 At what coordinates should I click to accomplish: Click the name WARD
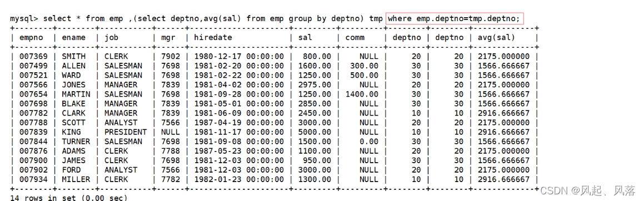pos(71,76)
